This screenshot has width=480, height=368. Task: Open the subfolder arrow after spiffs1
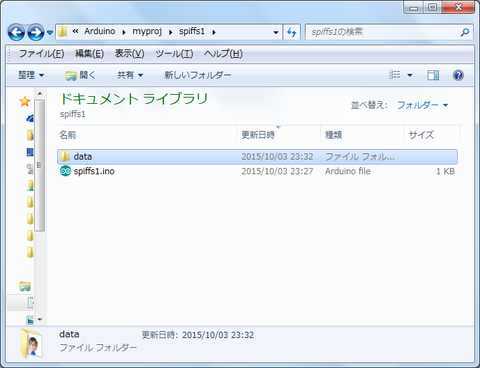point(214,32)
